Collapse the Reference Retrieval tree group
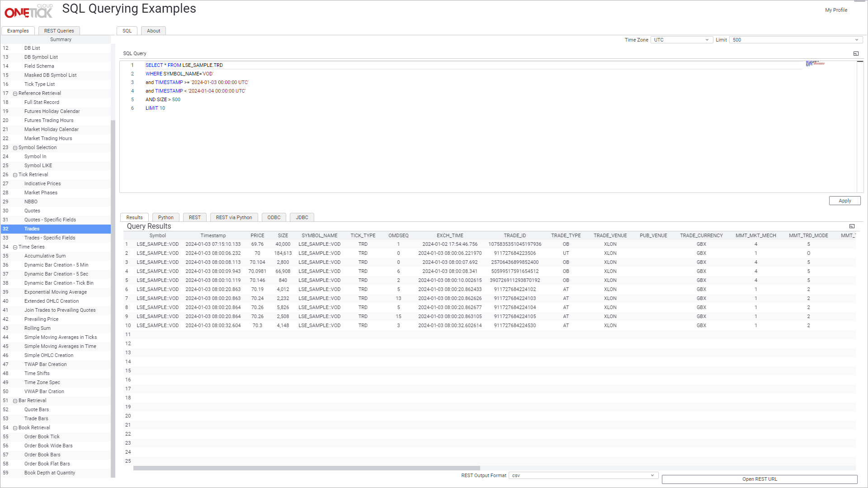The height and width of the screenshot is (488, 868). point(15,94)
